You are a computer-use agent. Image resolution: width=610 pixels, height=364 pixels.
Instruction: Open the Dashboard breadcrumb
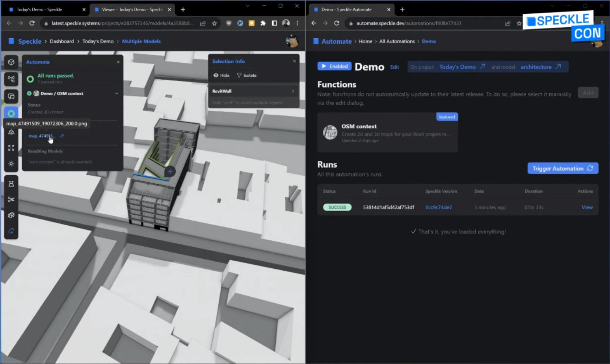(x=62, y=41)
